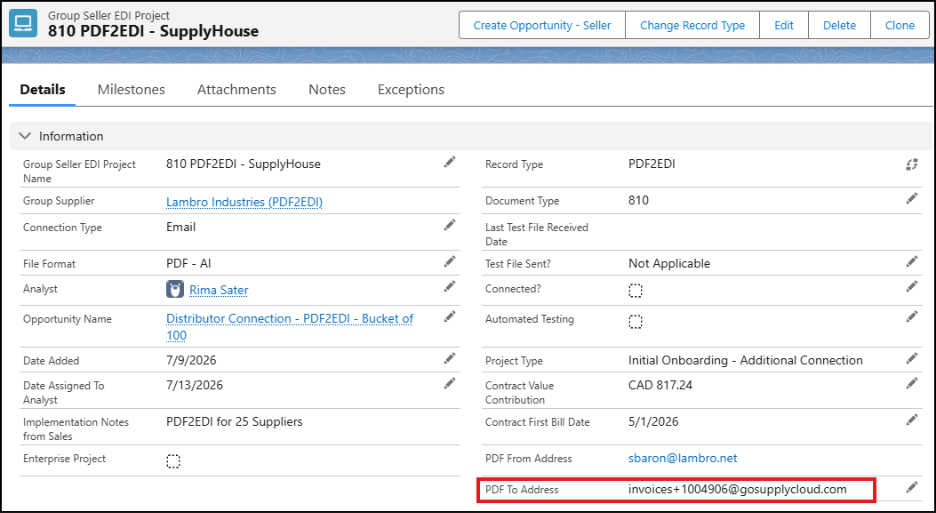
Task: Click sbaron@lambro.net email link
Action: pyautogui.click(x=682, y=458)
